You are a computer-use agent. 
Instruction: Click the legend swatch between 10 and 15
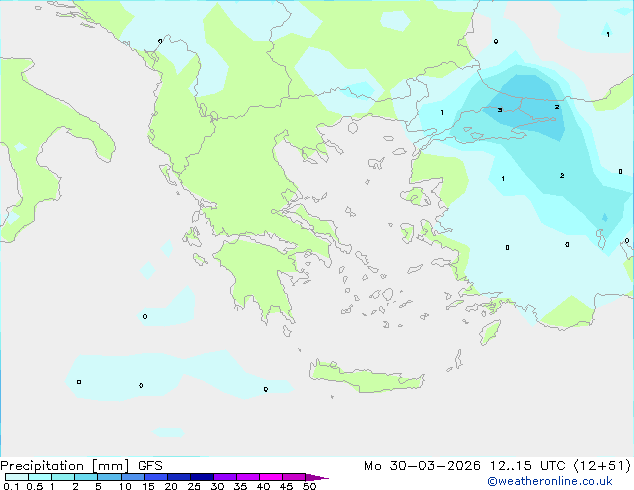pyautogui.click(x=132, y=477)
